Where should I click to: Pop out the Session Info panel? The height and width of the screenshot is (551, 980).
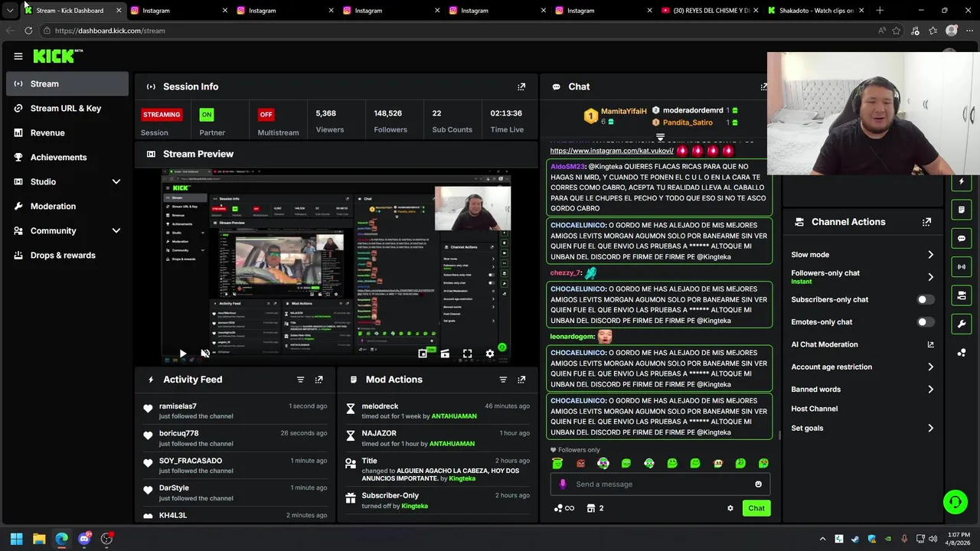click(521, 86)
